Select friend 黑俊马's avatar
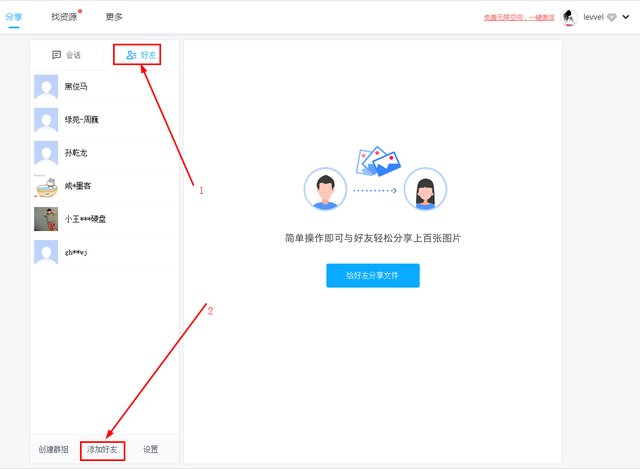Image resolution: width=640 pixels, height=469 pixels. coord(46,87)
